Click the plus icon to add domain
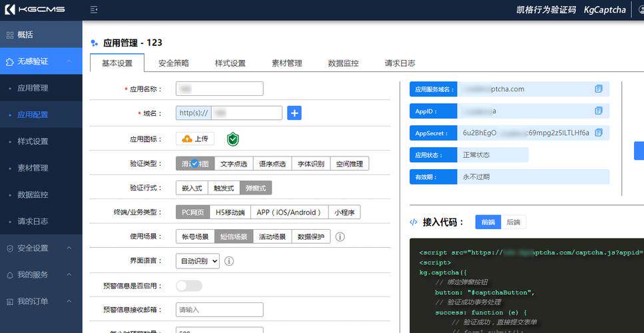644x333 pixels. pos(294,113)
